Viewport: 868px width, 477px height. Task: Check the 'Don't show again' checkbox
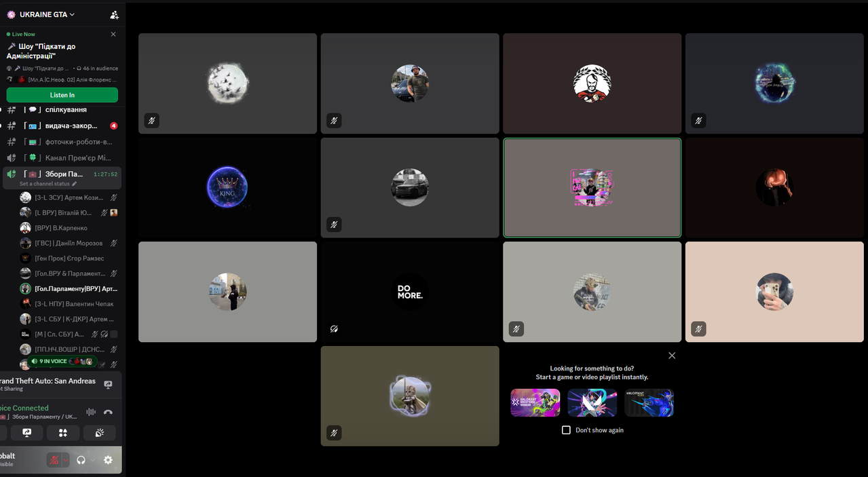click(x=566, y=430)
